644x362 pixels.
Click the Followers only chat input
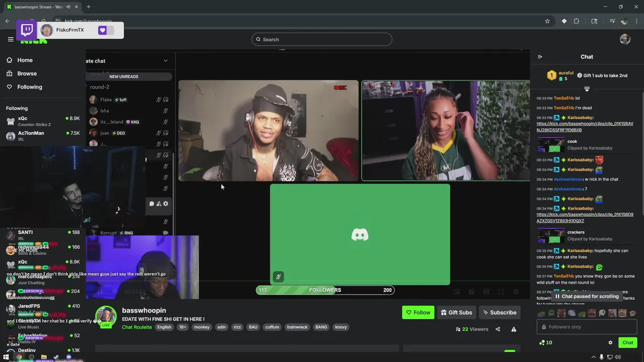pos(587,327)
